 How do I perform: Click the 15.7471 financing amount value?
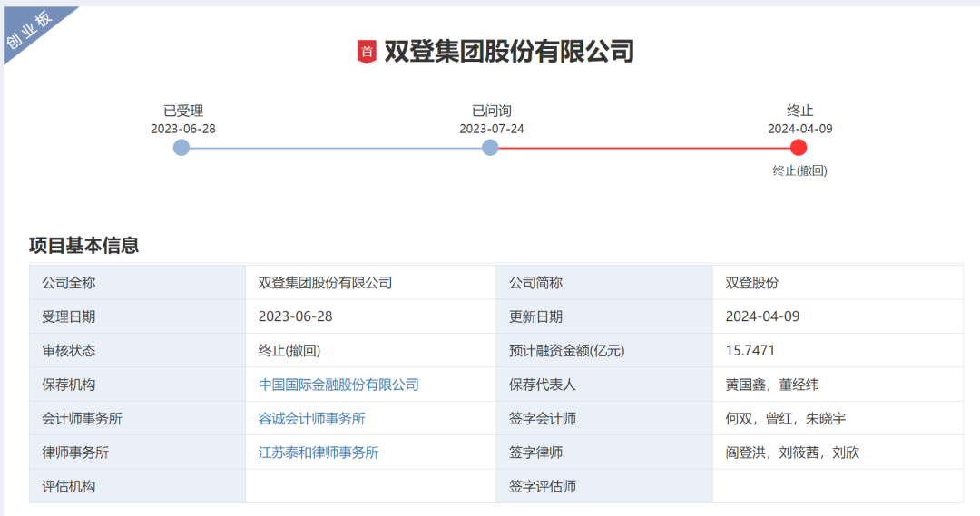[x=750, y=350]
